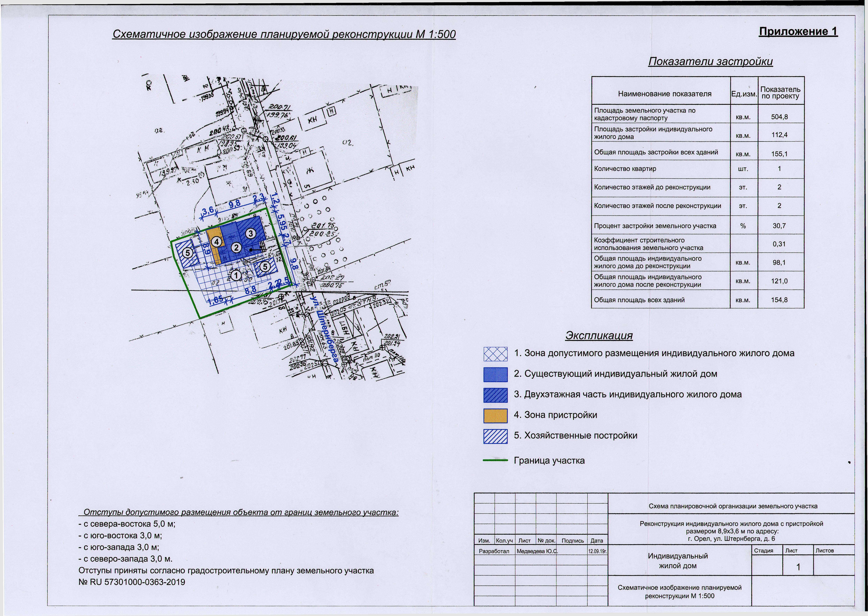
Task: Click the value 121,0 in the table
Action: (779, 281)
